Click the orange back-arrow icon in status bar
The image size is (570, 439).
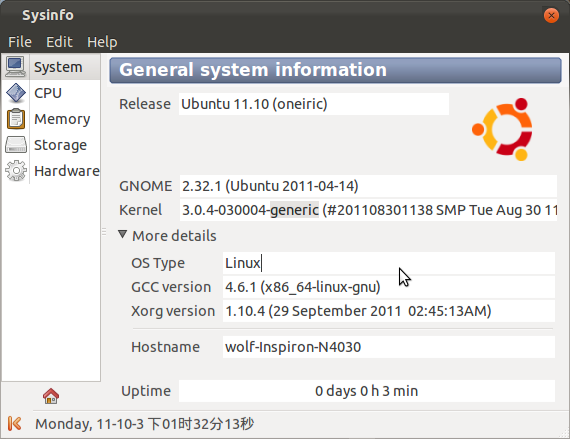[x=15, y=423]
